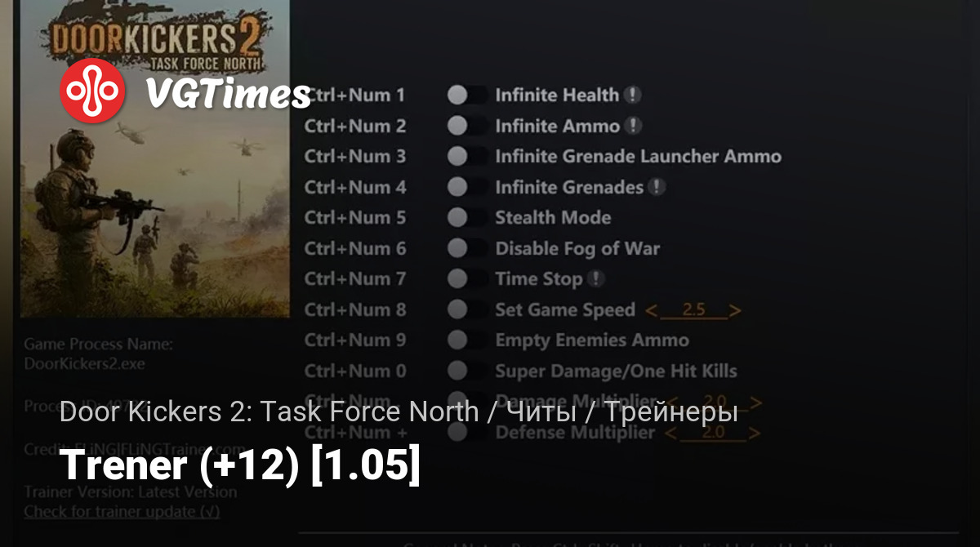Increase Game Speed with right arrow
Image resolution: width=980 pixels, height=547 pixels.
735,310
